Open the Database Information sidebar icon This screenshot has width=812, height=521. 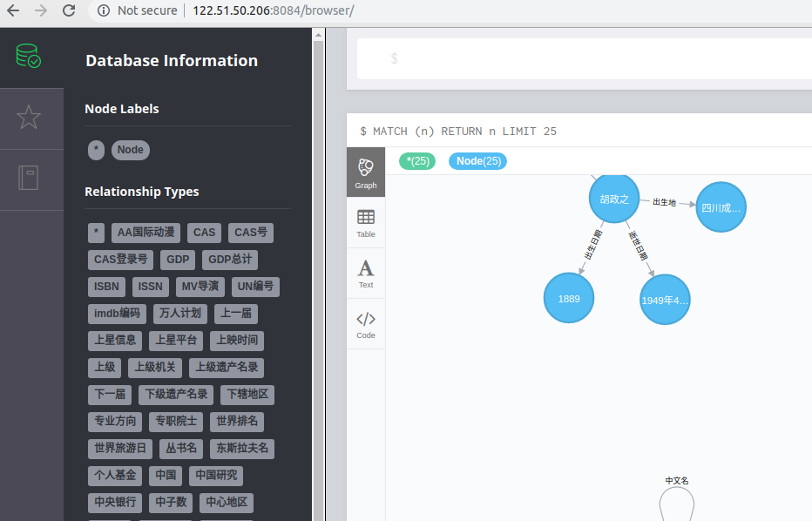(x=29, y=56)
